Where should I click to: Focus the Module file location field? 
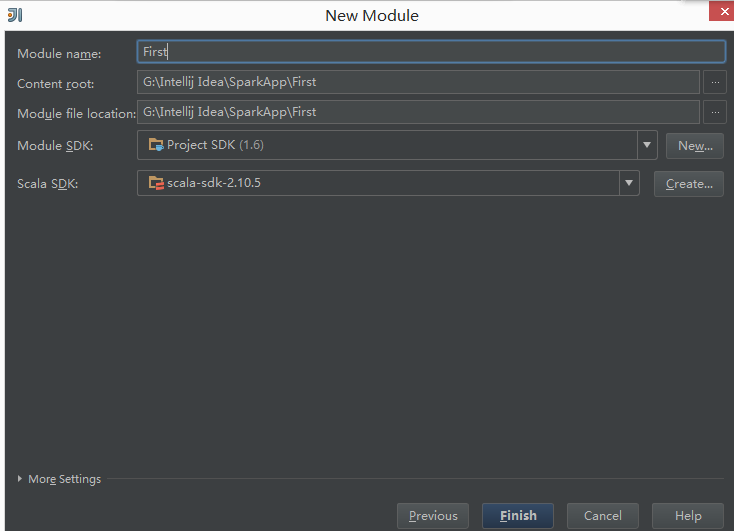pos(418,112)
